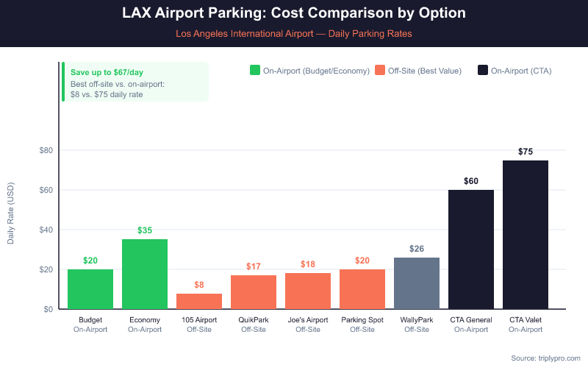Screen dimensions: 588x368
Task: Click the green On-Airport (Budget/Economy) legend swatch
Action: tap(255, 71)
